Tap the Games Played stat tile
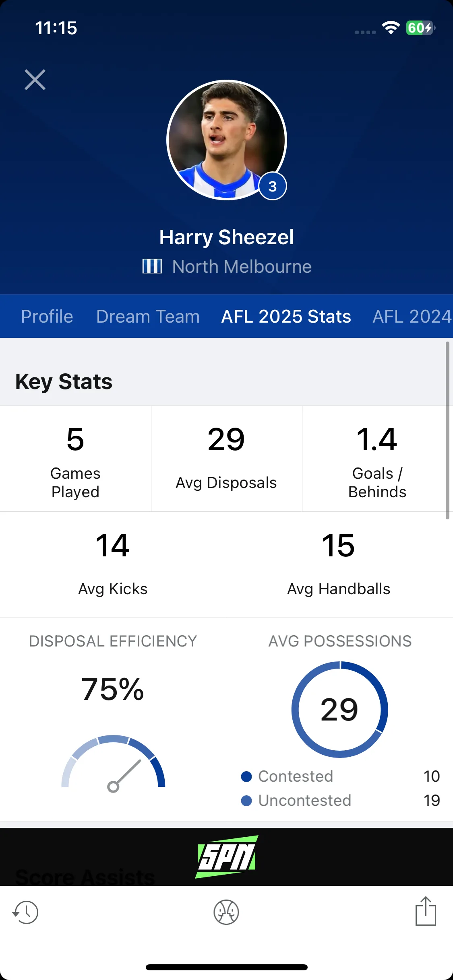Viewport: 453px width, 980px height. pos(75,459)
